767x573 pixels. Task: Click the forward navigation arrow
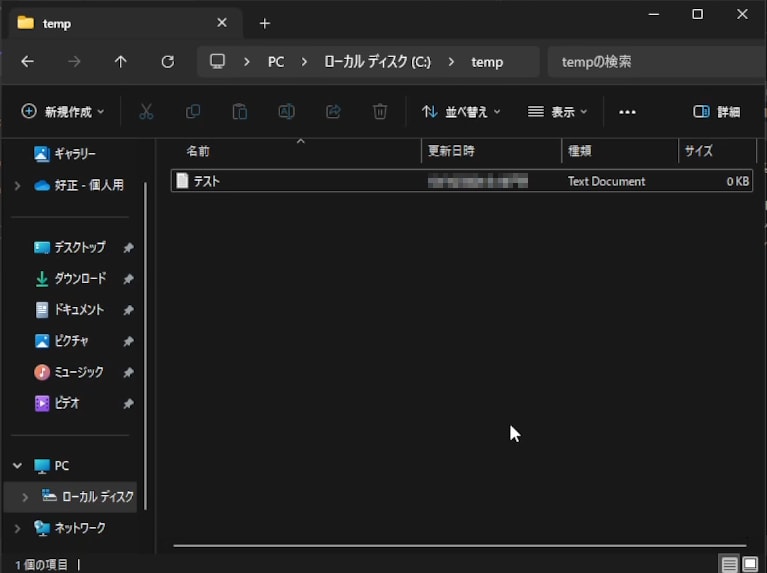click(74, 62)
